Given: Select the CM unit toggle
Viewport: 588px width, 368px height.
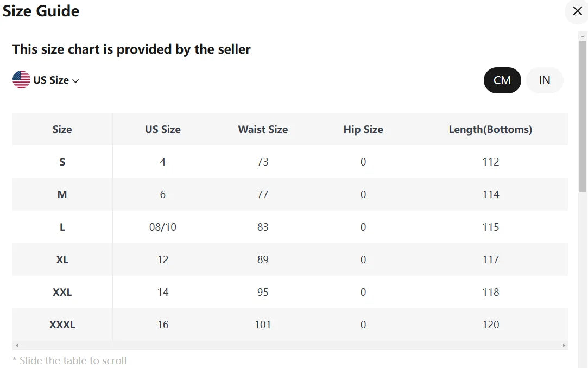Looking at the screenshot, I should coord(502,80).
